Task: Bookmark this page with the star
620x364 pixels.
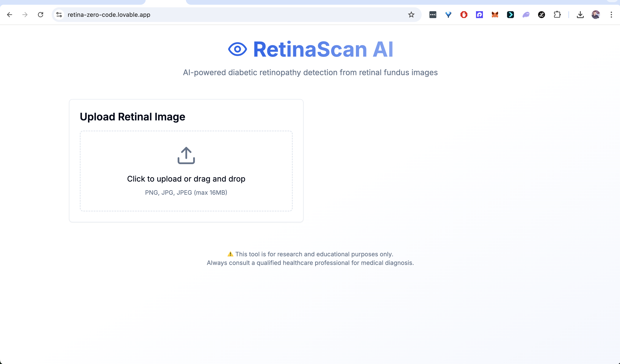Action: [x=411, y=15]
